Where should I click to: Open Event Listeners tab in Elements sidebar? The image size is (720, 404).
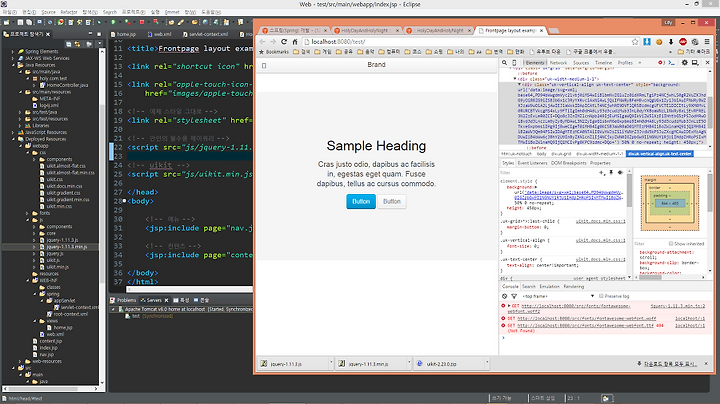click(x=532, y=163)
